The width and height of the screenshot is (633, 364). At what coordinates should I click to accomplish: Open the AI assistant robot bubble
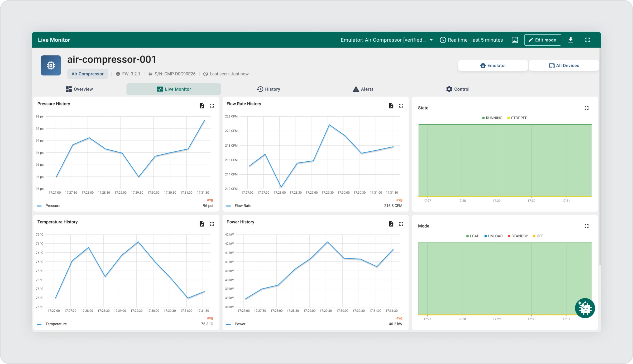tap(585, 308)
